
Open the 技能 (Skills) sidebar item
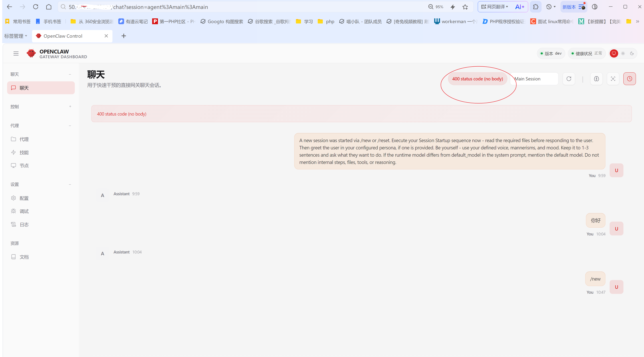[x=24, y=152]
